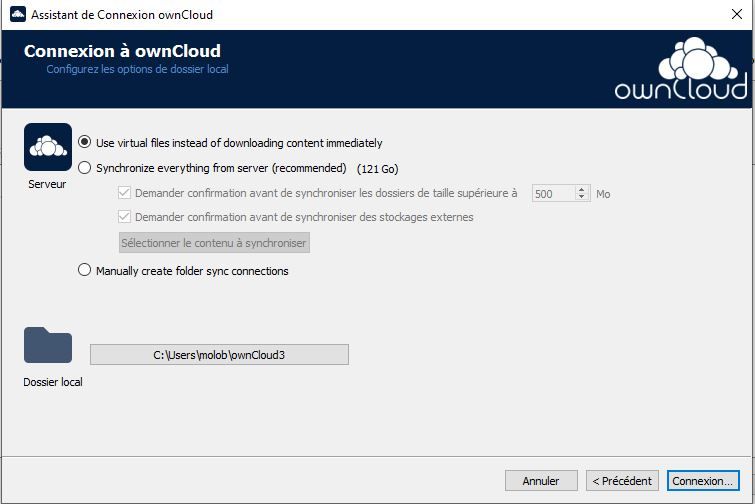The width and height of the screenshot is (755, 504).
Task: Click the Annuler button
Action: (x=541, y=480)
